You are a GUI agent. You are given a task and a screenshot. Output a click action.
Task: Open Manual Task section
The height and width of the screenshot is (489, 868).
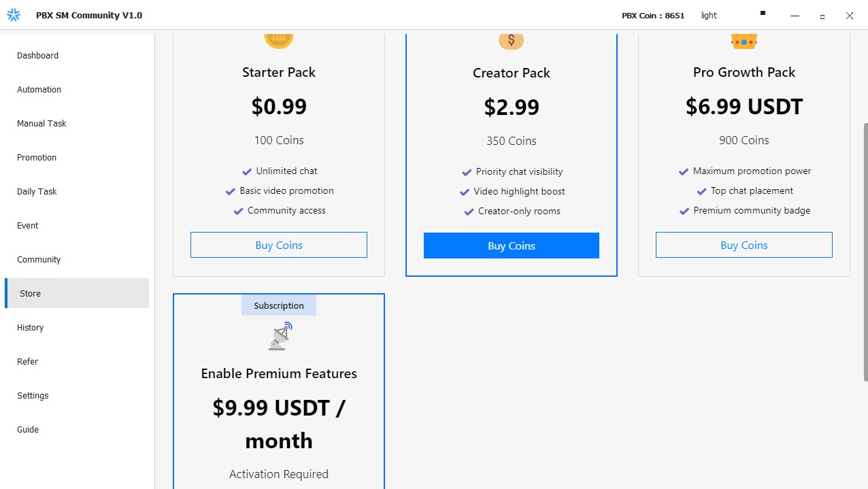point(42,124)
